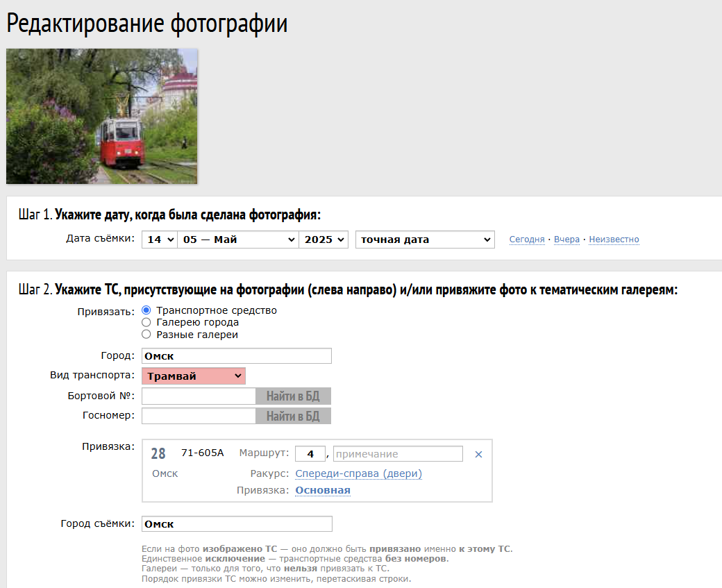The image size is (722, 588).
Task: Focus the Госномер input field
Action: [x=199, y=417]
